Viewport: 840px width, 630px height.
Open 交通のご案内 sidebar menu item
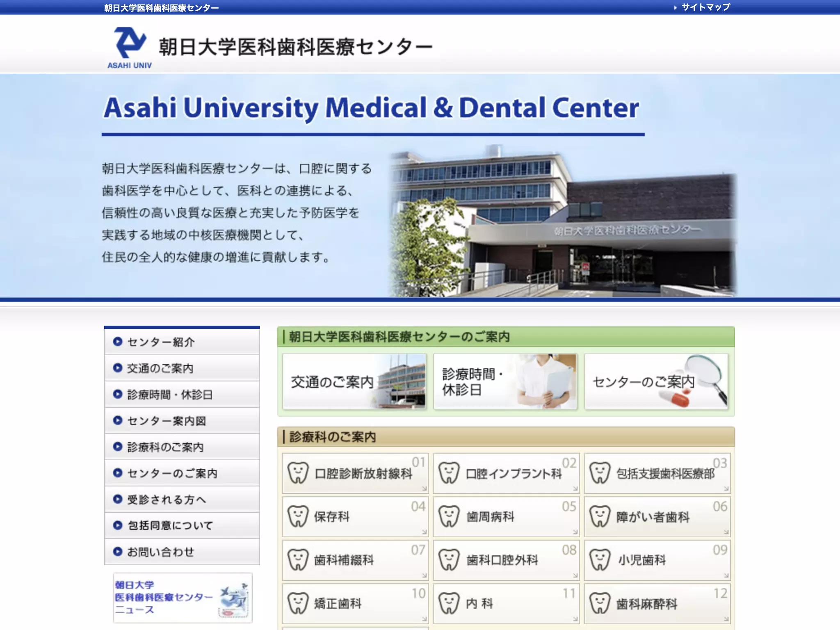point(182,368)
